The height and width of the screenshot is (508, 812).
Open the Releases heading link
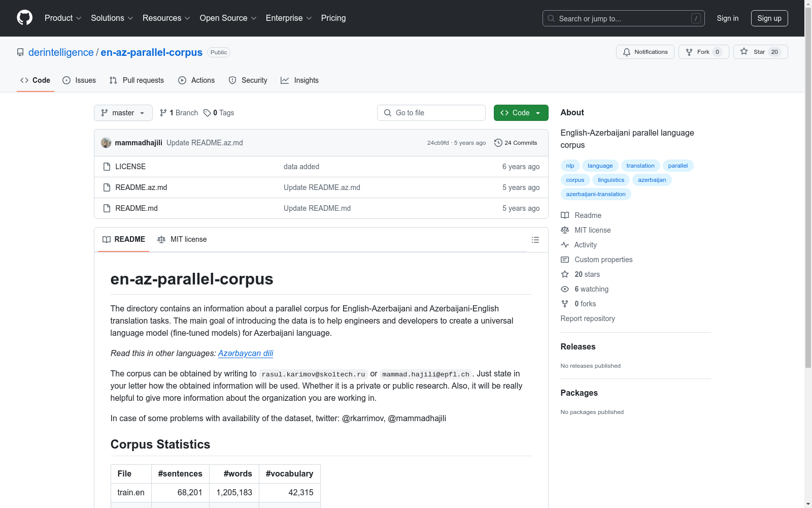tap(578, 346)
